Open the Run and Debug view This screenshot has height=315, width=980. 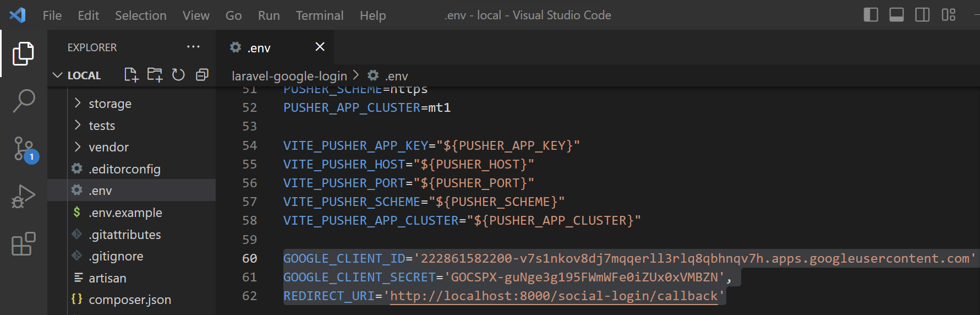pos(24,196)
